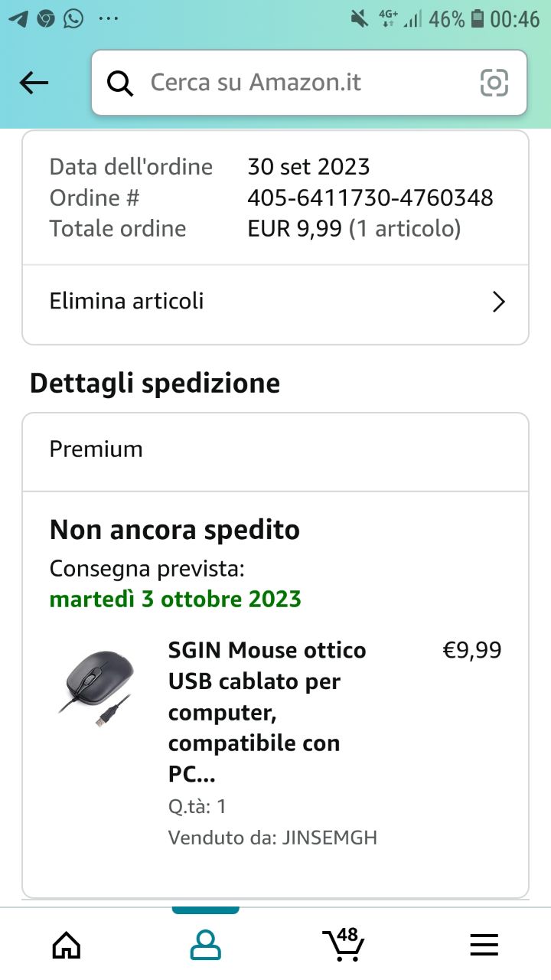This screenshot has height=980, width=551.
Task: Open the SGIN Mouse ottico product title
Action: click(267, 712)
